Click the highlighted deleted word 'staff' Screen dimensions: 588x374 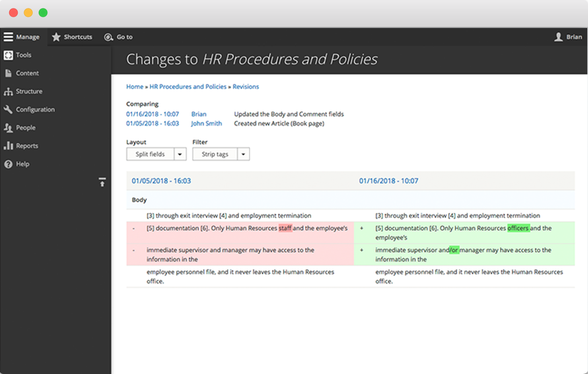(x=285, y=228)
